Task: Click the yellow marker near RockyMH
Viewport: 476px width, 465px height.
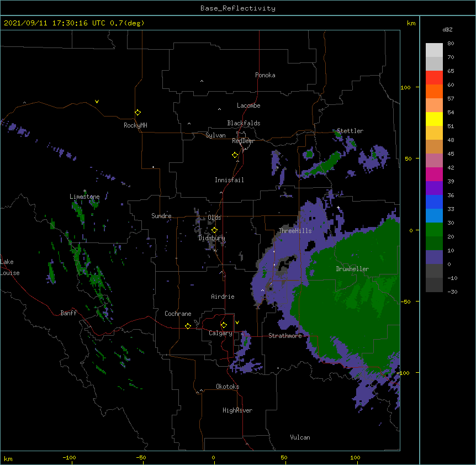Action: (138, 113)
